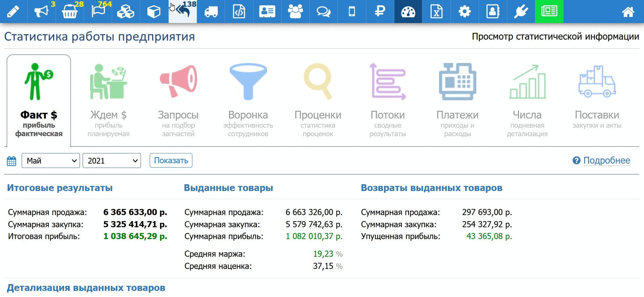
Task: Click returns sales value 297 693,00 р.
Action: pos(487,212)
